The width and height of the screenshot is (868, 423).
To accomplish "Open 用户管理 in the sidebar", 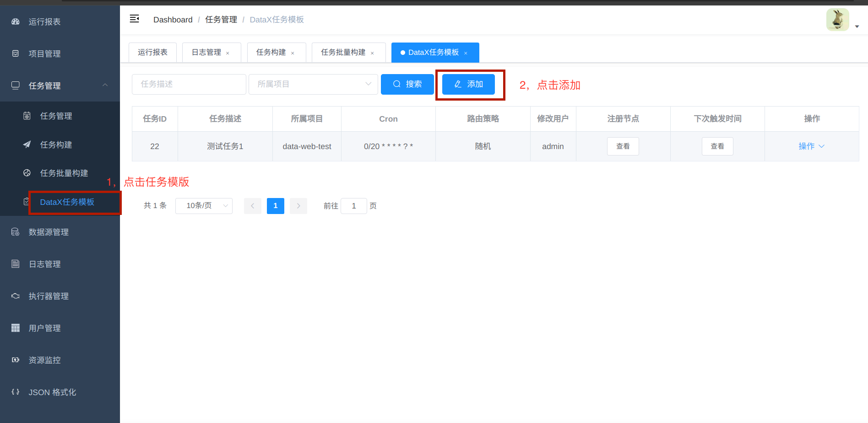I will click(x=44, y=328).
